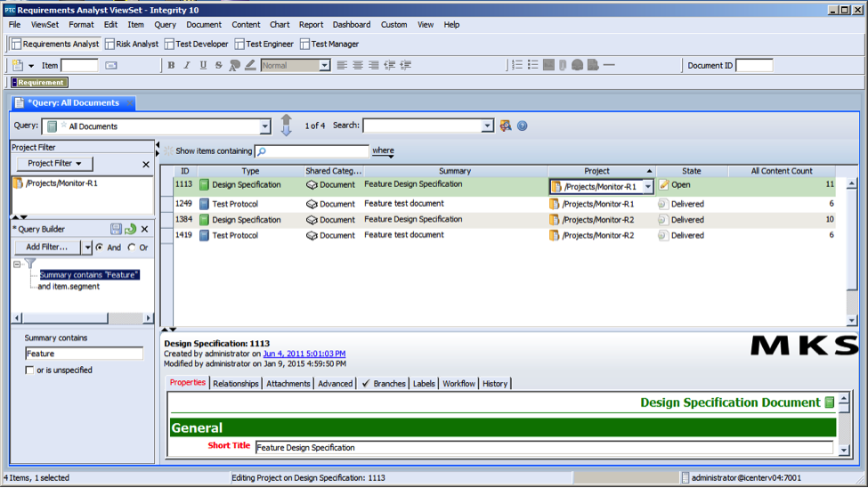Collapse the query filter tree node
The image size is (868, 488).
(17, 264)
